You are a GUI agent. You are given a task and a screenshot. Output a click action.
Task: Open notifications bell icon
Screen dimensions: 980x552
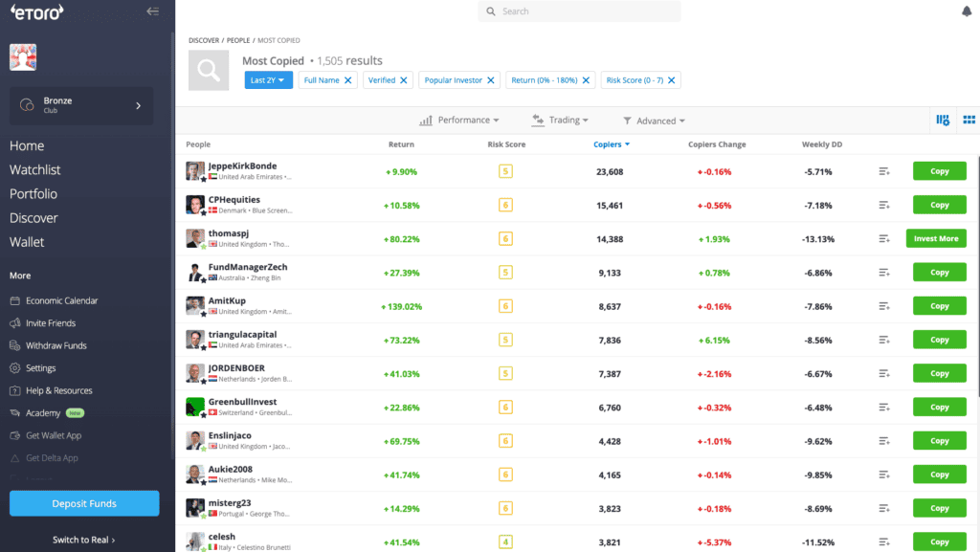(x=966, y=11)
